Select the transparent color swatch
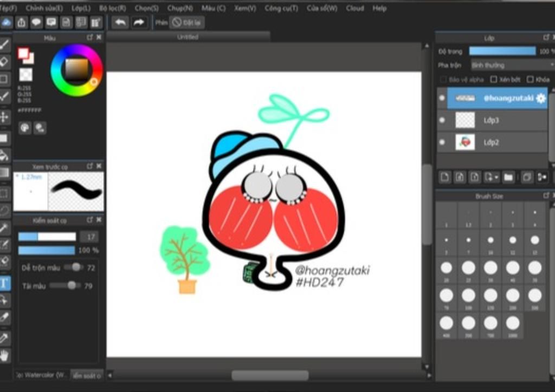Image resolution: width=555 pixels, height=392 pixels. coord(25,75)
